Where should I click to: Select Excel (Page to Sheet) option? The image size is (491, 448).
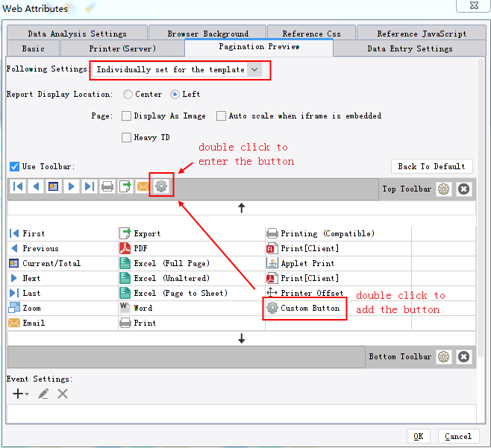click(192, 293)
